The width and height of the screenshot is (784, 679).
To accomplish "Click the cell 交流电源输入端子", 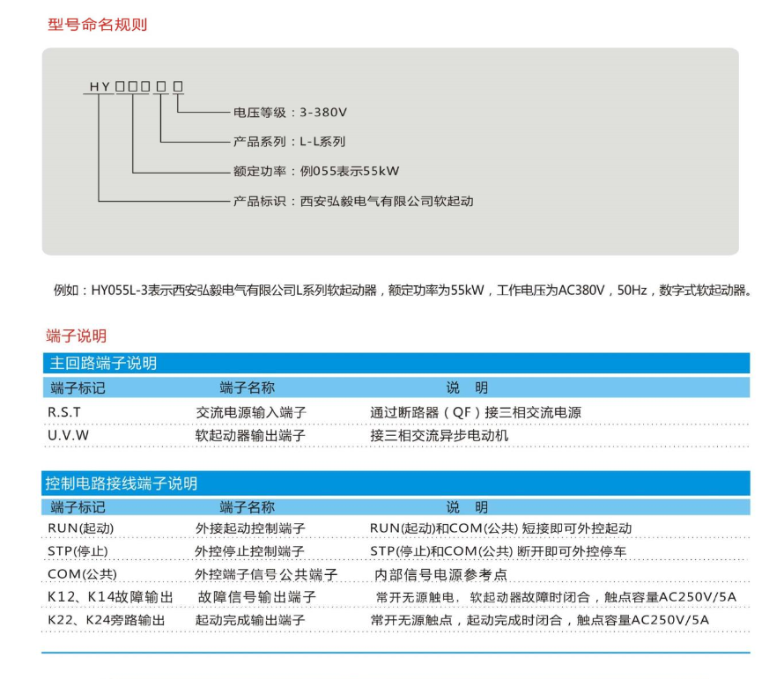I will pos(251,412).
